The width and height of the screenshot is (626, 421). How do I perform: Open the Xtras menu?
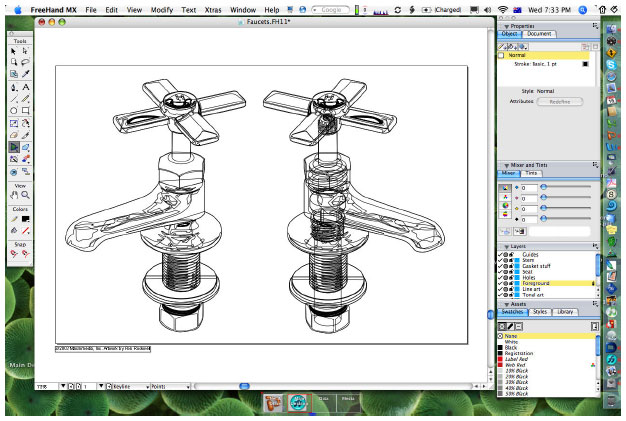click(213, 10)
